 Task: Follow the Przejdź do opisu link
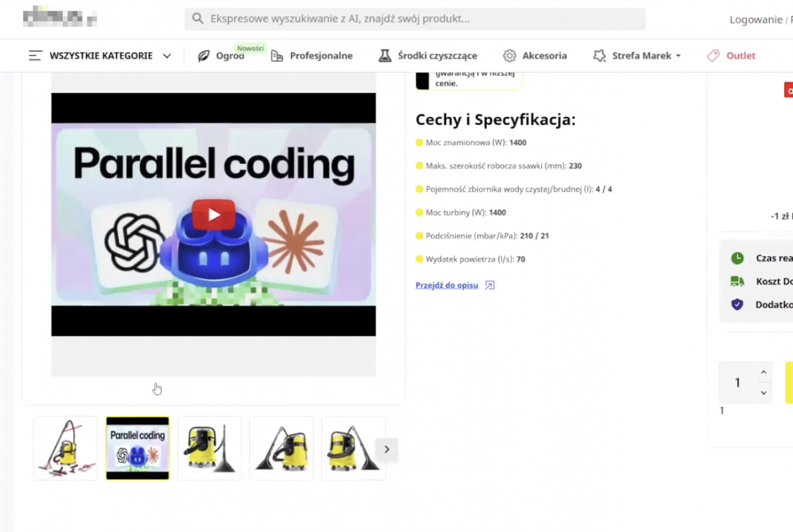[447, 285]
